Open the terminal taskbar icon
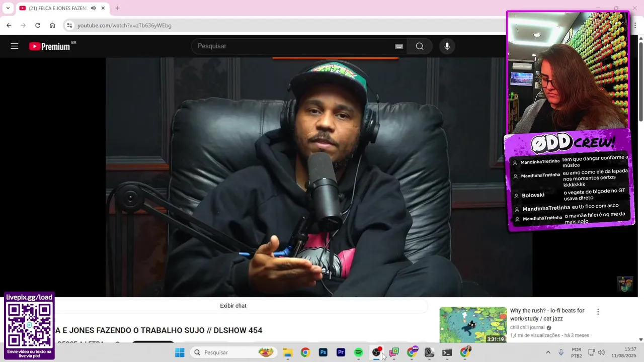Viewport: 644px width, 362px height. click(447, 352)
